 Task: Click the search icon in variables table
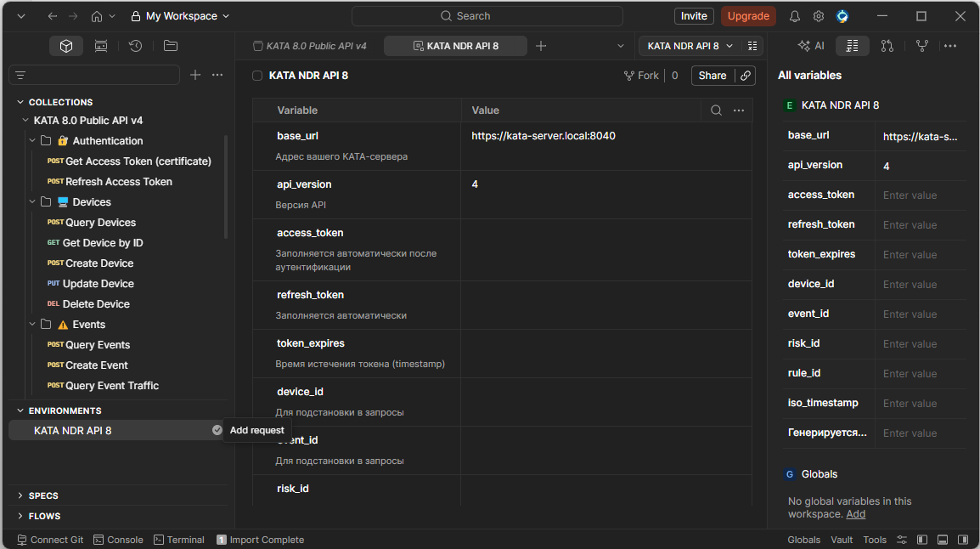pyautogui.click(x=716, y=110)
